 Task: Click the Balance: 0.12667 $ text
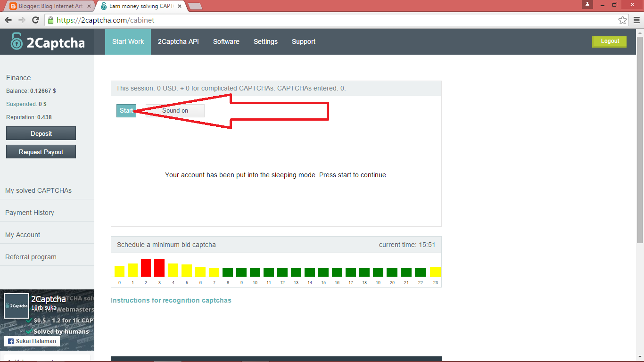[31, 91]
